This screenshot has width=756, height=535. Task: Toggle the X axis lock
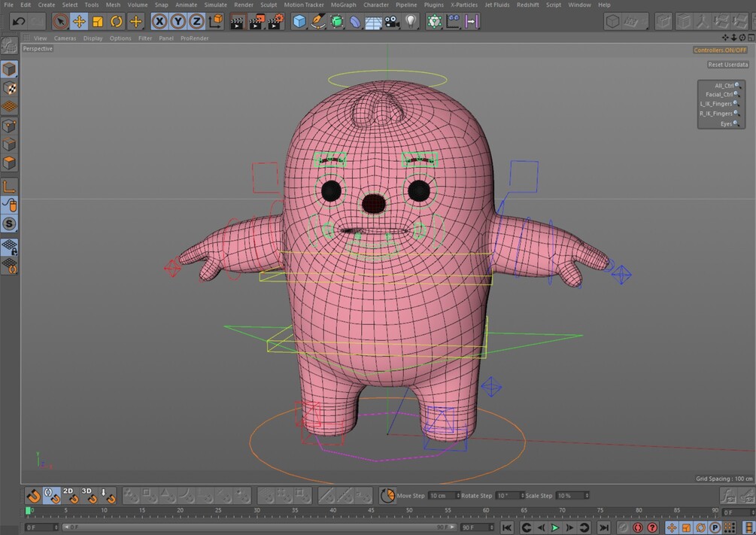pyautogui.click(x=159, y=22)
